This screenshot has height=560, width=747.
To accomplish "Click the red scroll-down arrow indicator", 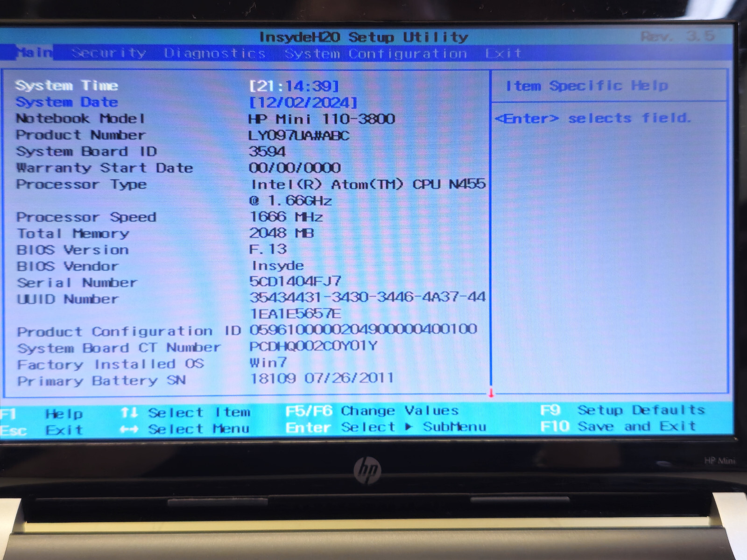I will (491, 393).
